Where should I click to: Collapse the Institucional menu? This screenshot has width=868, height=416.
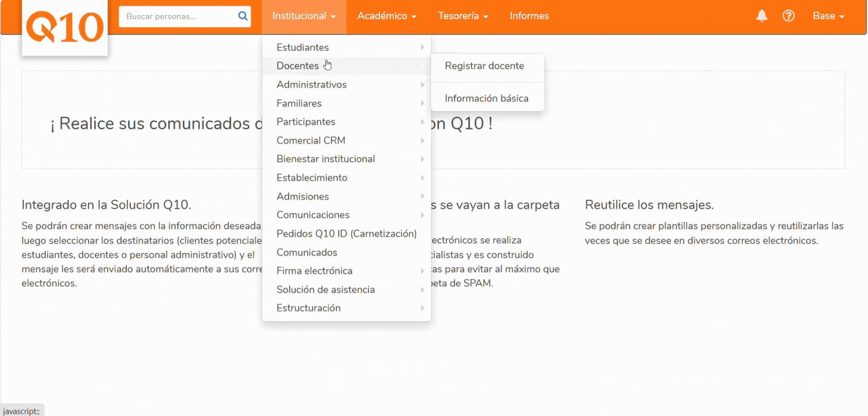coord(304,16)
